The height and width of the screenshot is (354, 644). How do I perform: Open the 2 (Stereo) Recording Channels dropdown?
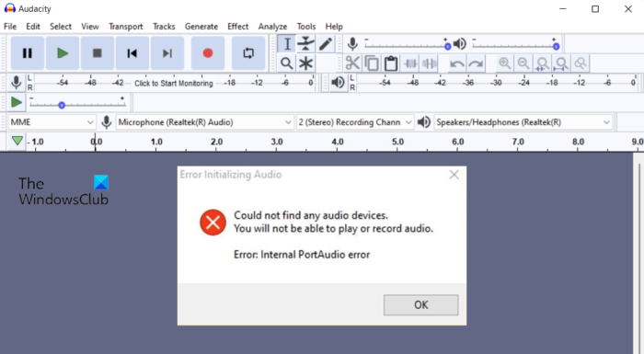click(355, 122)
